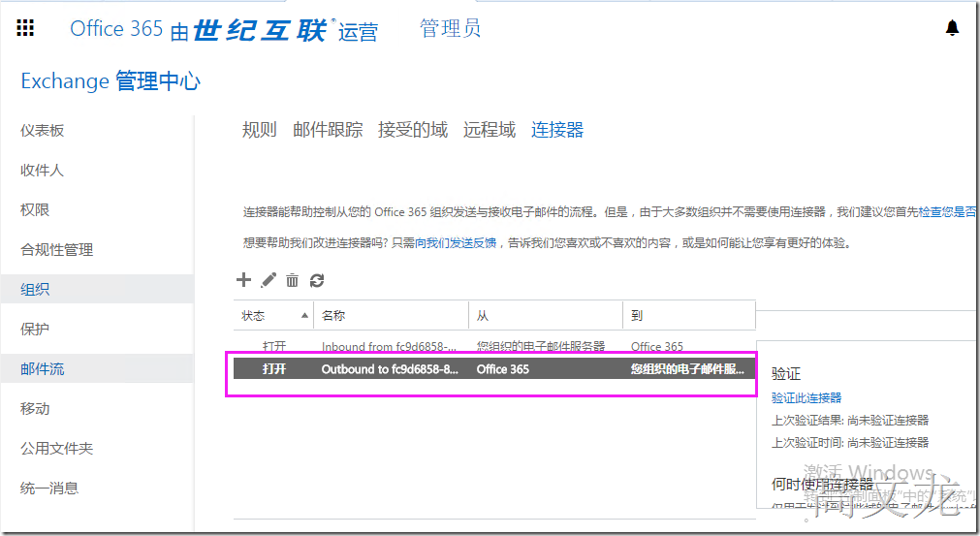Click the 验证此连接器 link

[806, 398]
